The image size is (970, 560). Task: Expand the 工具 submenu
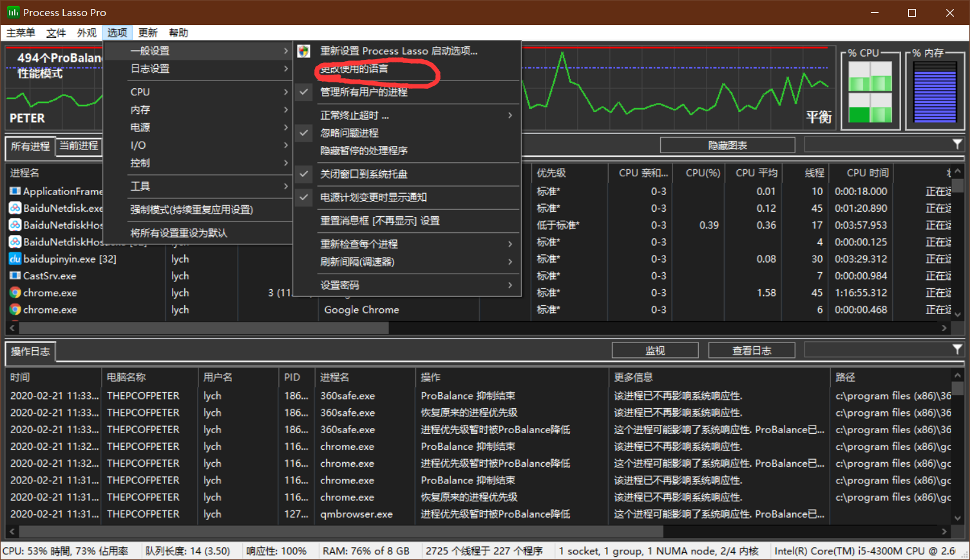198,186
